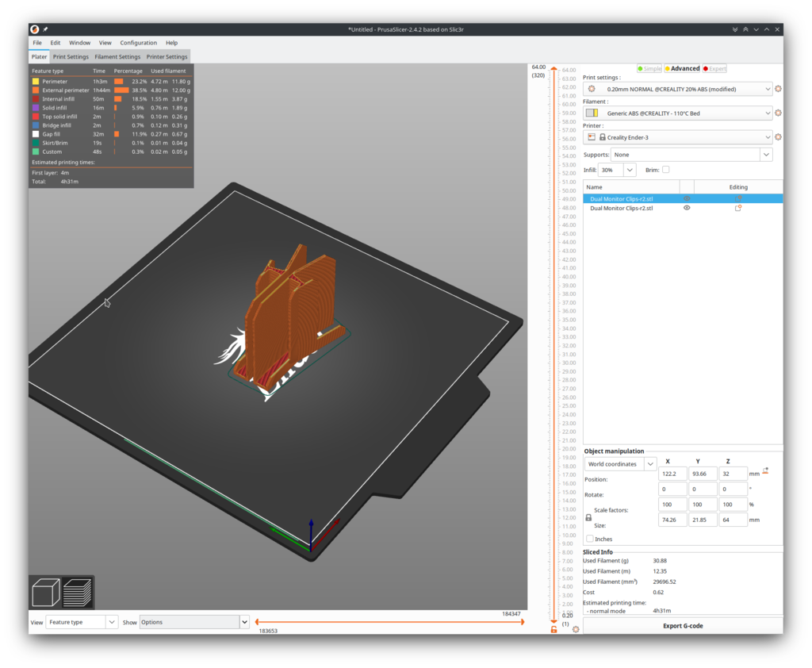Click the filament color swatch in Filament dropdown
The image size is (812, 668).
tap(592, 113)
